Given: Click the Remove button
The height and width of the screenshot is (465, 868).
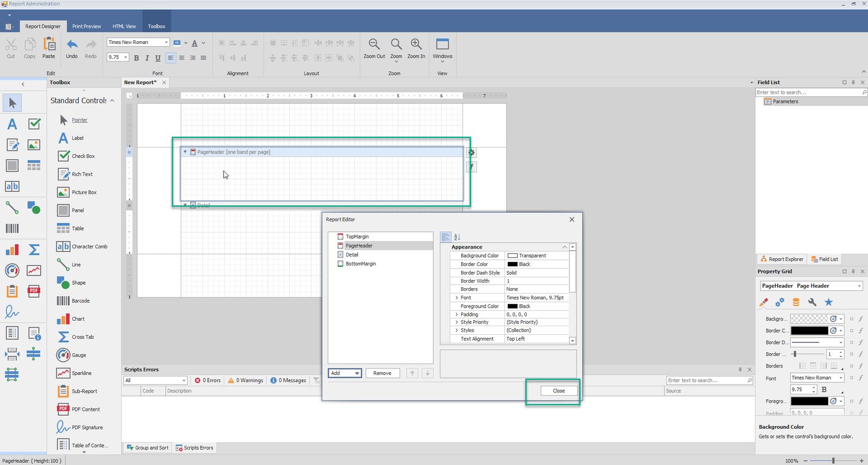Looking at the screenshot, I should click(382, 373).
